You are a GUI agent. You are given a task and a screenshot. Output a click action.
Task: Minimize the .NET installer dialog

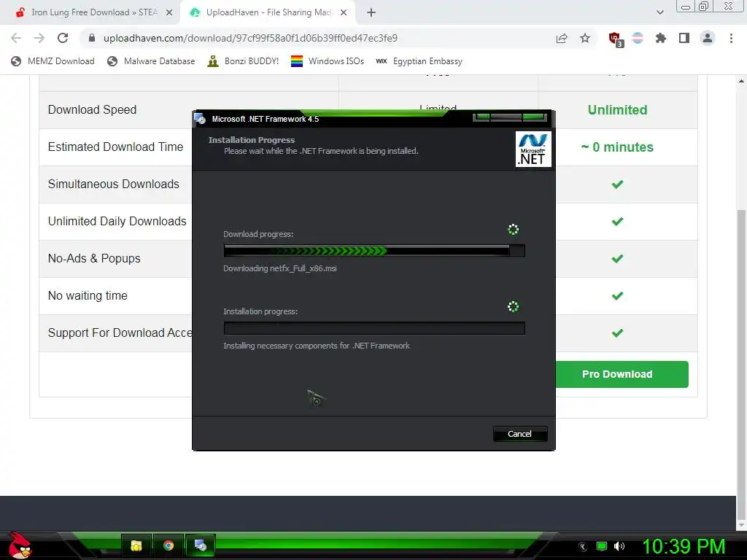tap(481, 117)
